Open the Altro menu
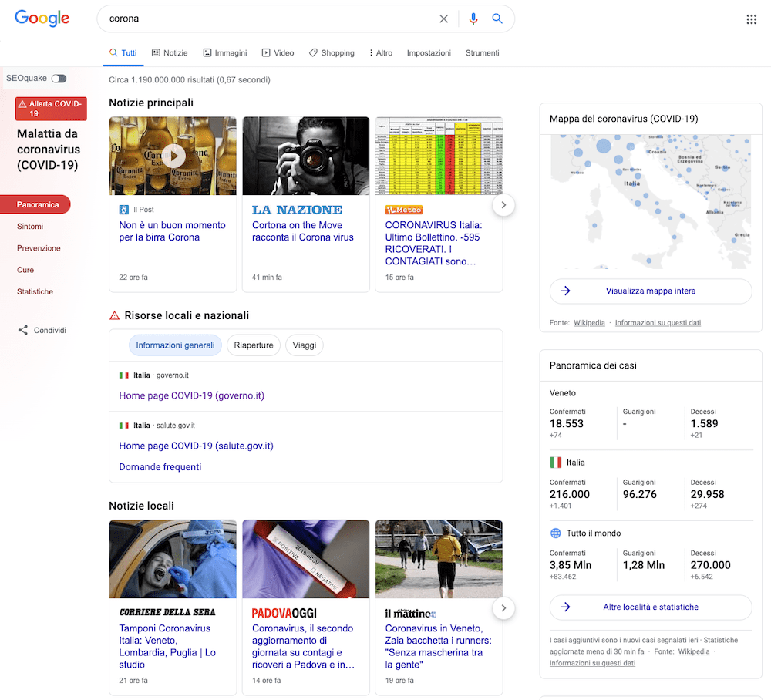The image size is (771, 700). pyautogui.click(x=381, y=53)
